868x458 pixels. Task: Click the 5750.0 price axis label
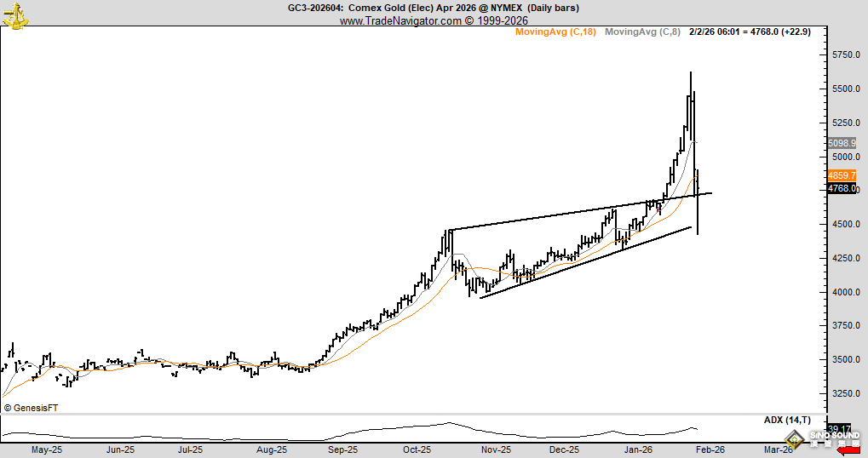coord(846,54)
